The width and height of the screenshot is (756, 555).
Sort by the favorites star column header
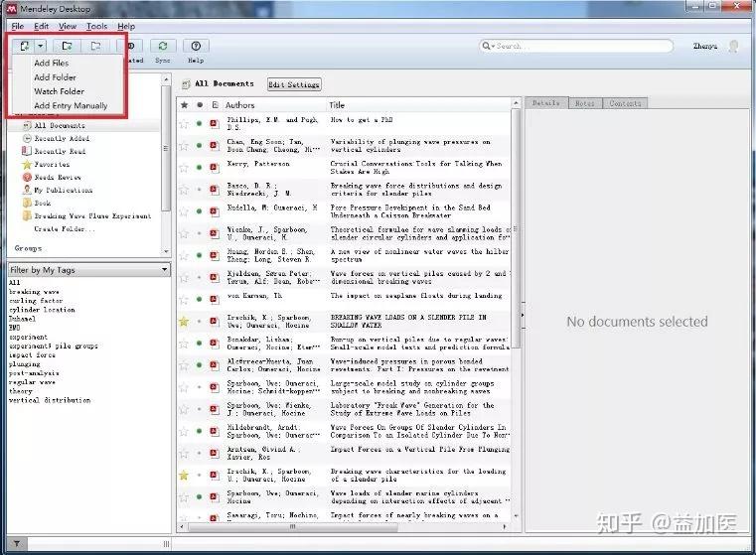click(184, 105)
